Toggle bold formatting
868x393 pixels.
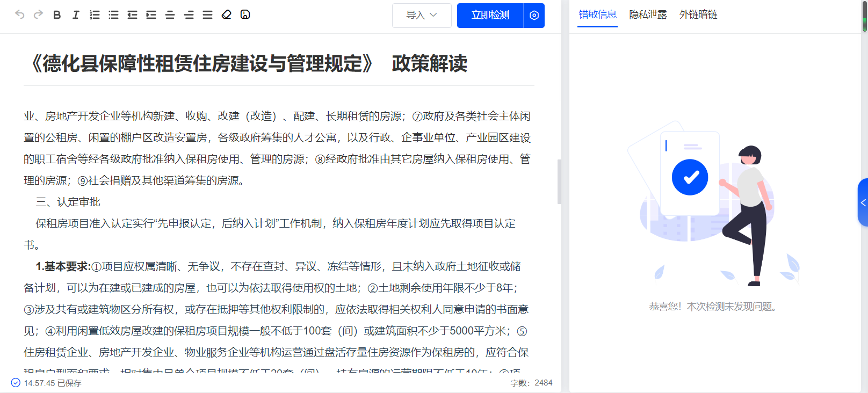pos(57,15)
